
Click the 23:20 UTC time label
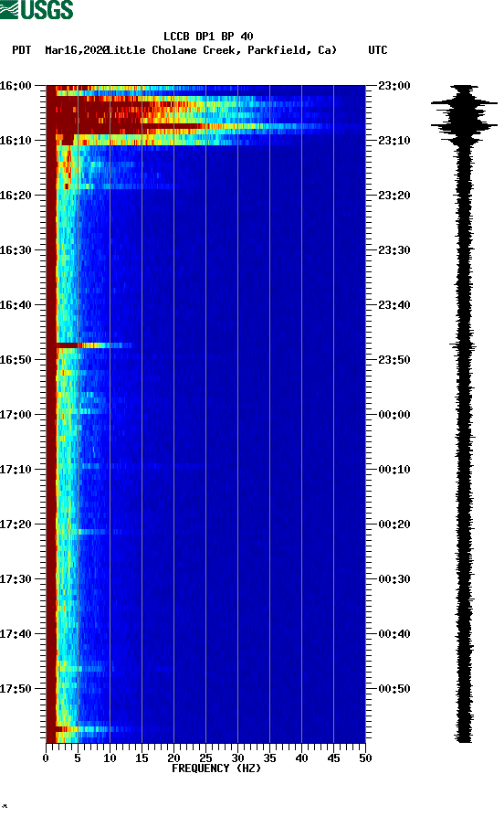point(394,196)
